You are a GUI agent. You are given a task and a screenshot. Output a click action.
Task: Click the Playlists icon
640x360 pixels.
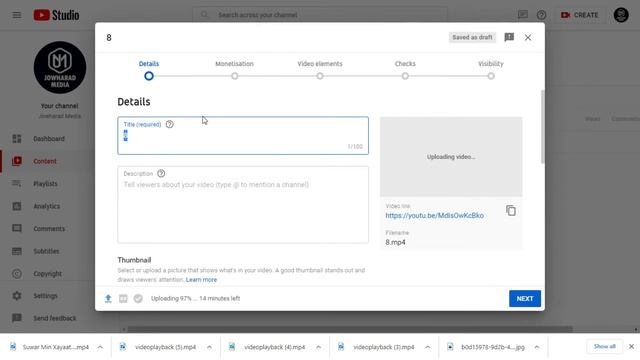(x=17, y=184)
